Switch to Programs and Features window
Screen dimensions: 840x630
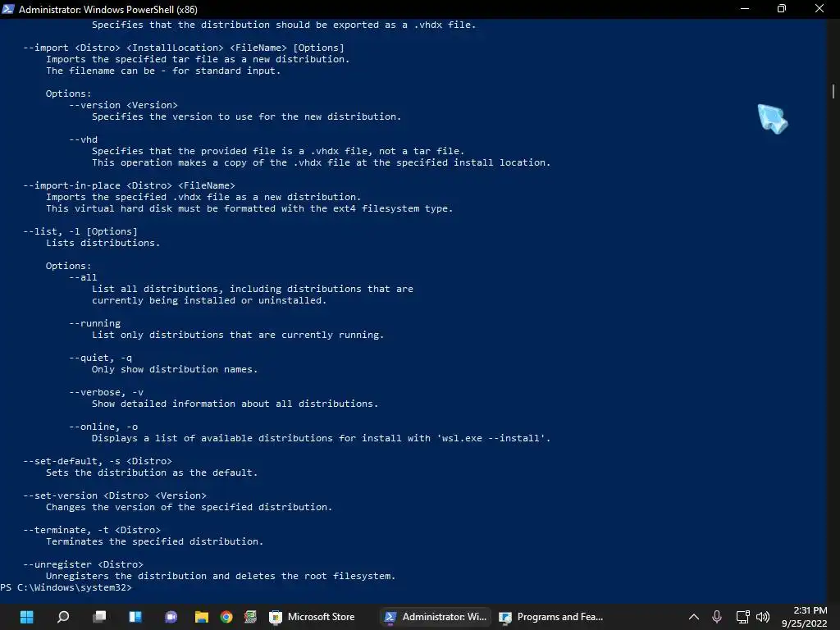(551, 617)
